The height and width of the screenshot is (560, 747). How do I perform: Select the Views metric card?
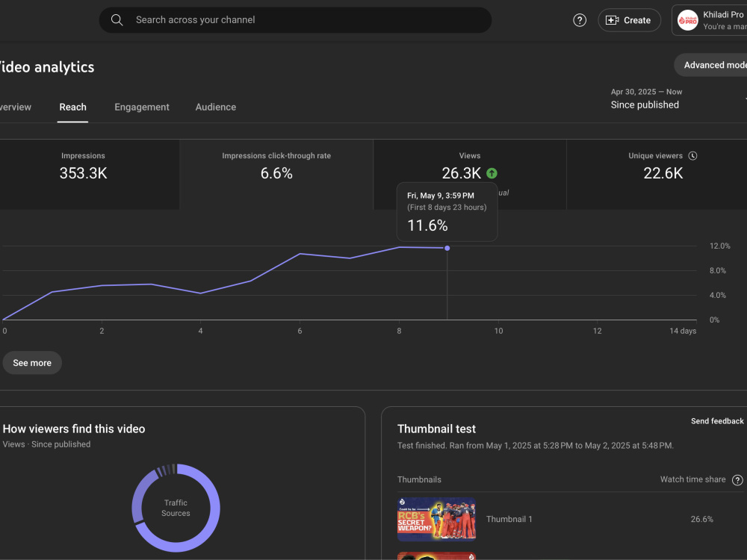tap(470, 174)
